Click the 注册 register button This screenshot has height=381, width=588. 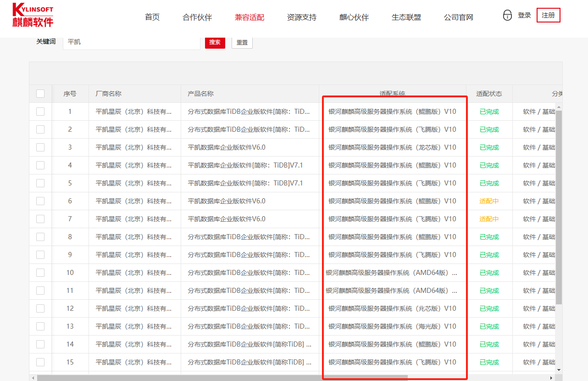pos(548,15)
